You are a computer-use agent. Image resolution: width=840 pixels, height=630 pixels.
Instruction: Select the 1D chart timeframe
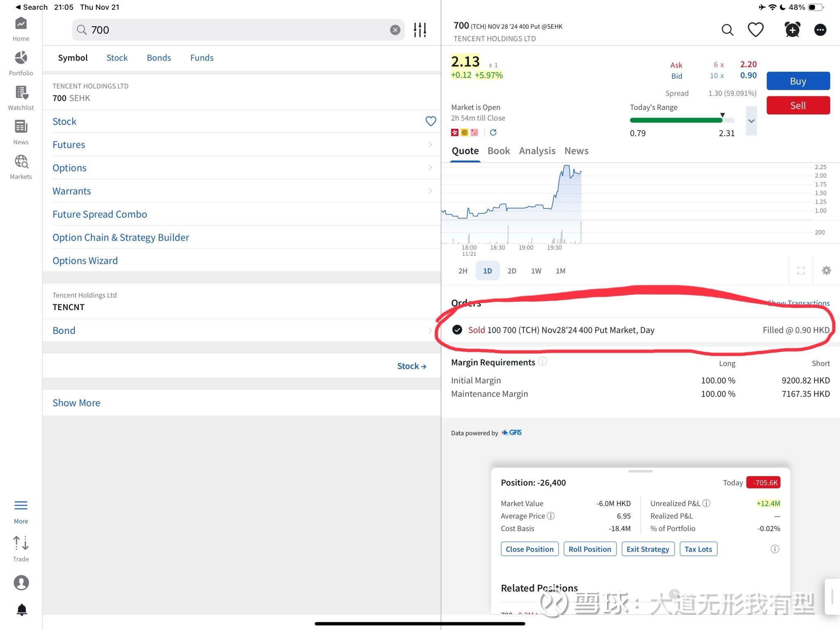point(487,271)
